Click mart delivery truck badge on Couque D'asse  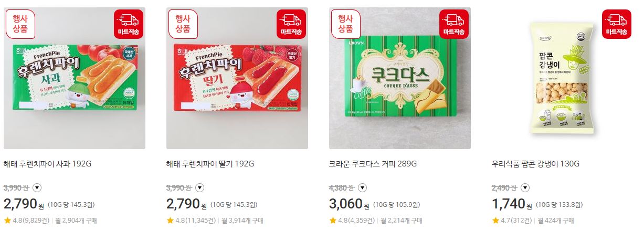(x=454, y=24)
